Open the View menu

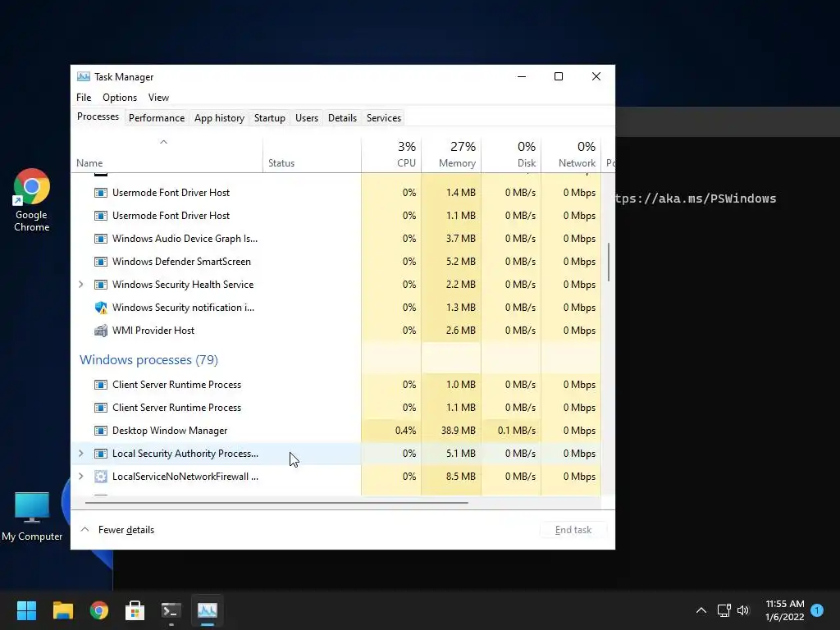(x=158, y=98)
